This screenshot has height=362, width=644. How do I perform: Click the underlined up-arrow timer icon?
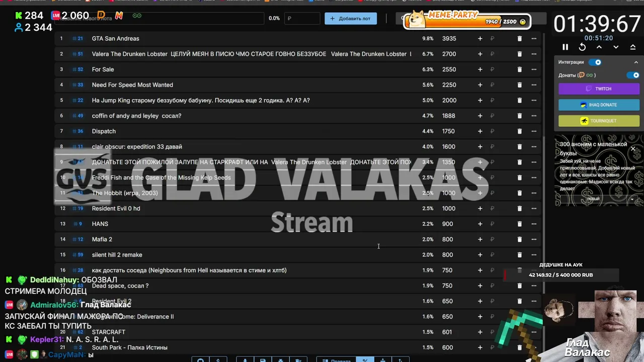coord(633,47)
